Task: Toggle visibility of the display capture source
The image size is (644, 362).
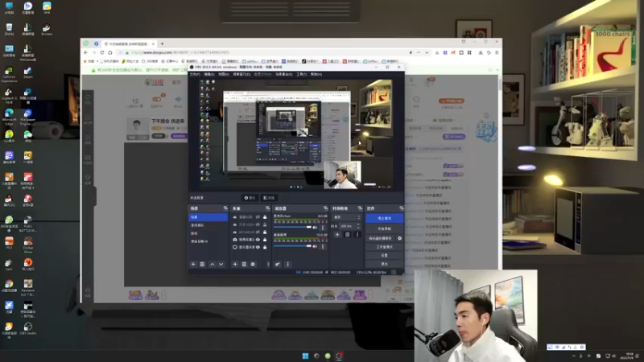Action: [258, 247]
